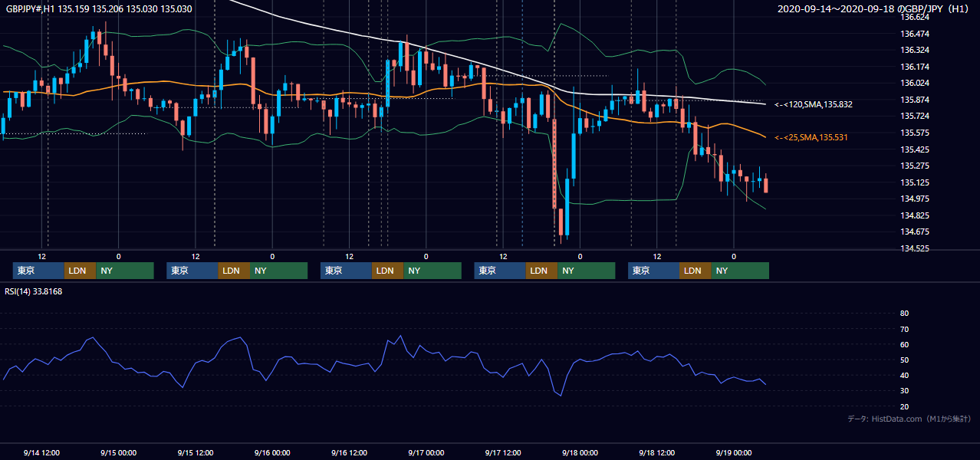Image resolution: width=980 pixels, height=460 pixels.
Task: Click the 135.125 price axis label
Action: click(x=914, y=182)
